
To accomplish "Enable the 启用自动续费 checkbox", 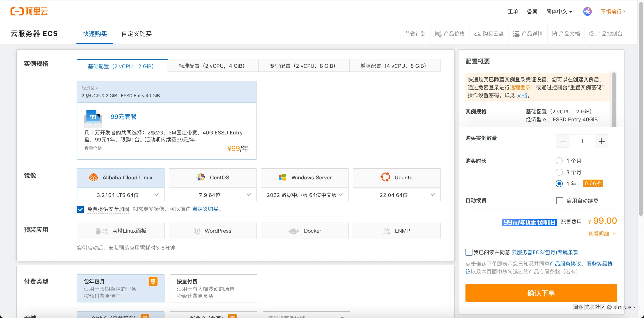I will point(559,201).
